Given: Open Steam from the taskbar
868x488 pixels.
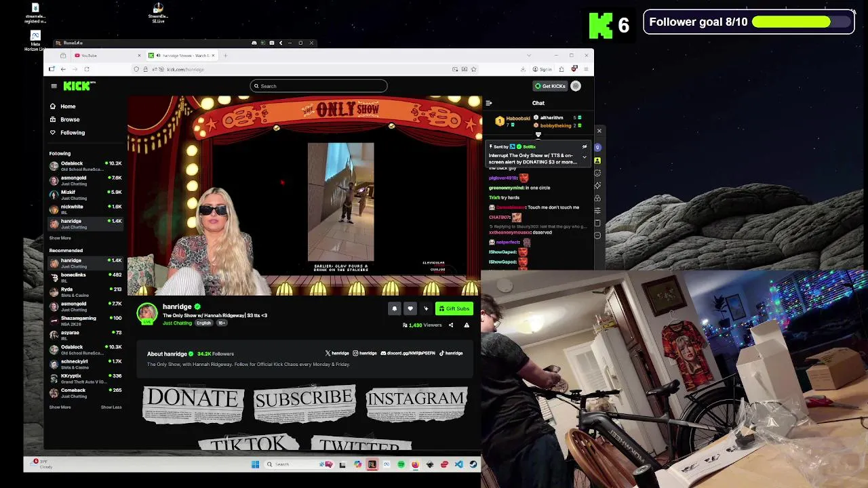Looking at the screenshot, I should [473, 464].
